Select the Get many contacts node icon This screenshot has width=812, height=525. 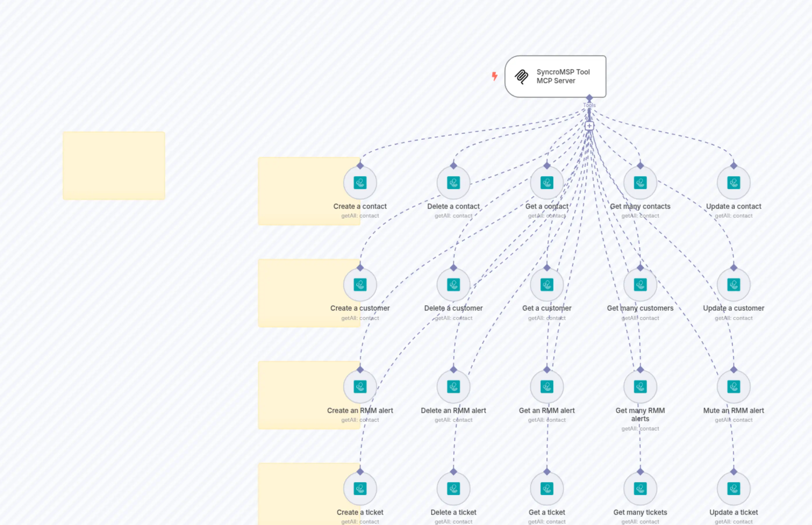click(640, 183)
